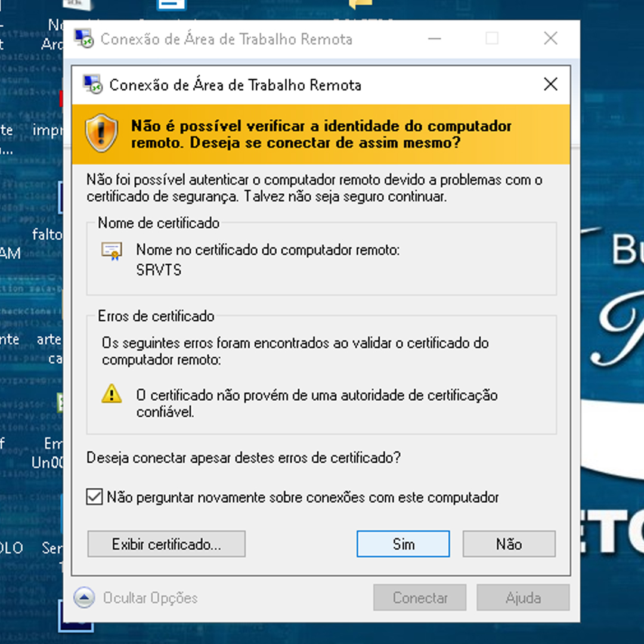
Task: Click the 'Ajuda' help button
Action: click(523, 597)
